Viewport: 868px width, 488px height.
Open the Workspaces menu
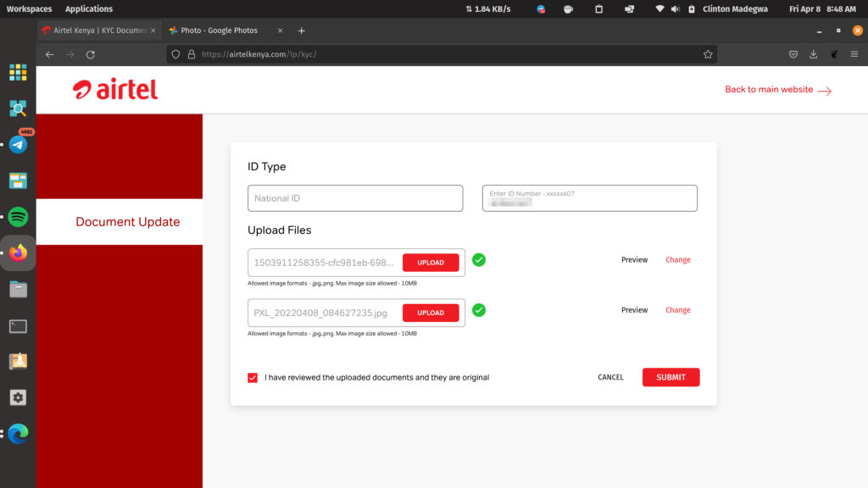point(29,8)
